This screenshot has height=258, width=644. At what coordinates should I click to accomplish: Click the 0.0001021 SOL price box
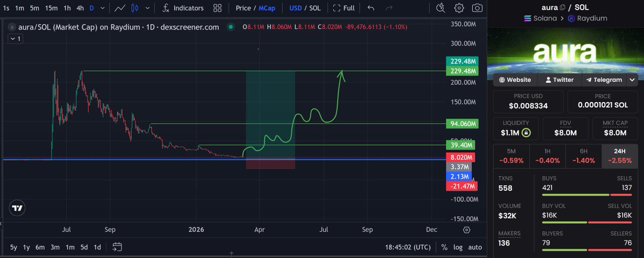pos(603,102)
